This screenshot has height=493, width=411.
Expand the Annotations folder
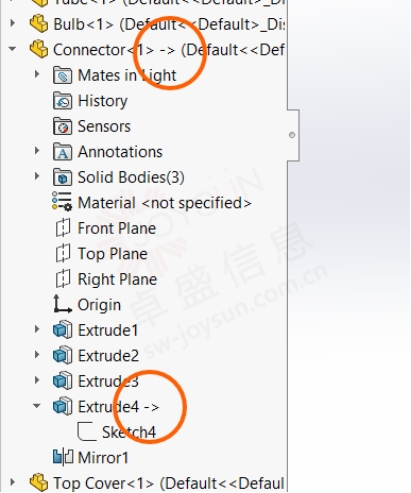tap(37, 151)
